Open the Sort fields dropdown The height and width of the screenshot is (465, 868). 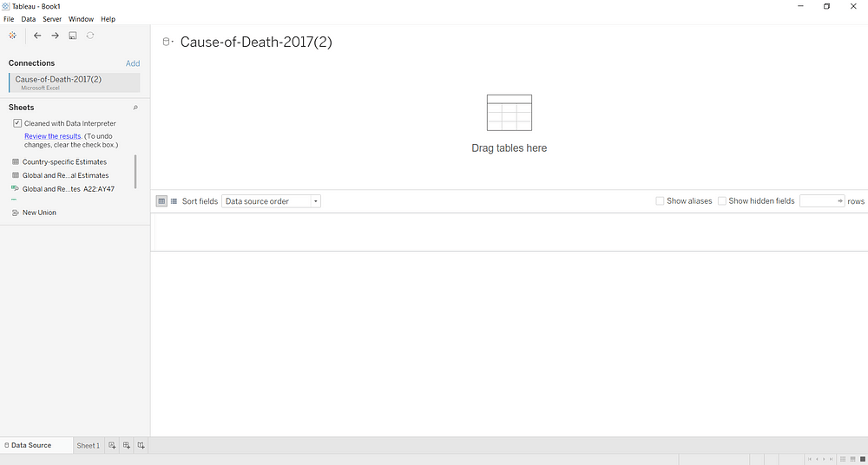pyautogui.click(x=271, y=201)
